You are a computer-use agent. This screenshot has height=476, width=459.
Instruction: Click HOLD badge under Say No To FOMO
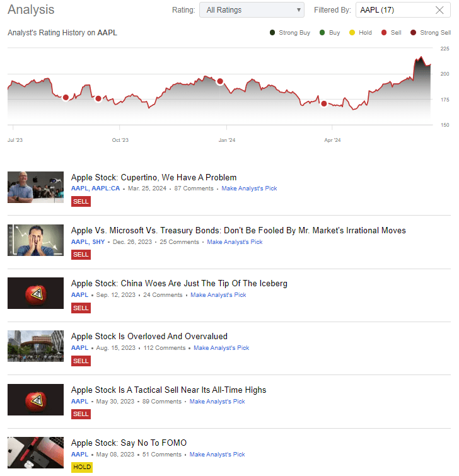pyautogui.click(x=82, y=467)
